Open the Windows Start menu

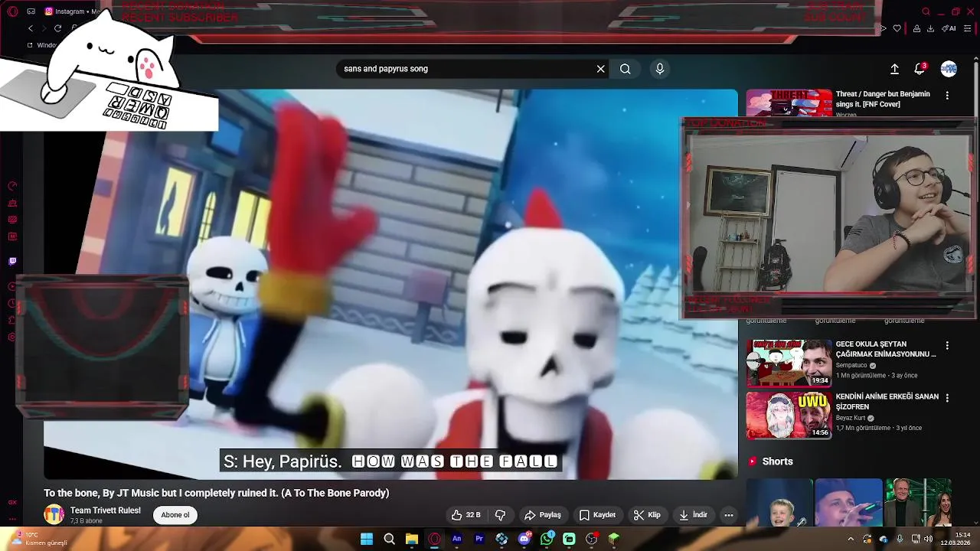367,539
